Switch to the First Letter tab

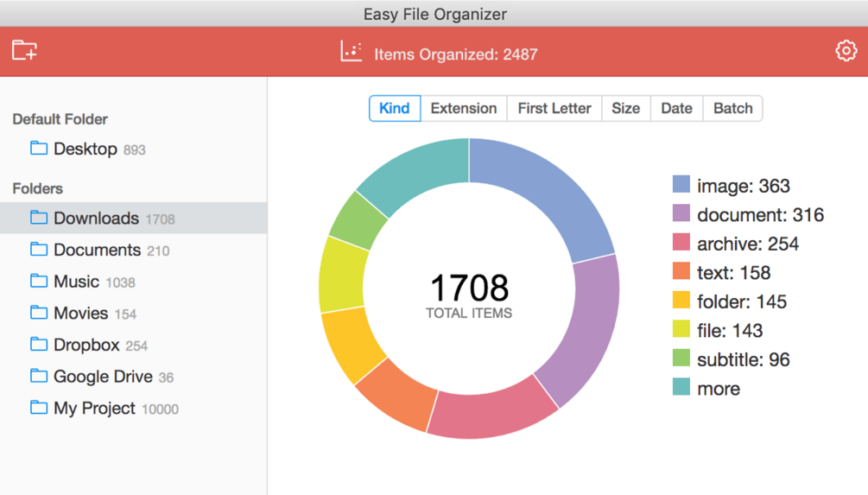[554, 108]
